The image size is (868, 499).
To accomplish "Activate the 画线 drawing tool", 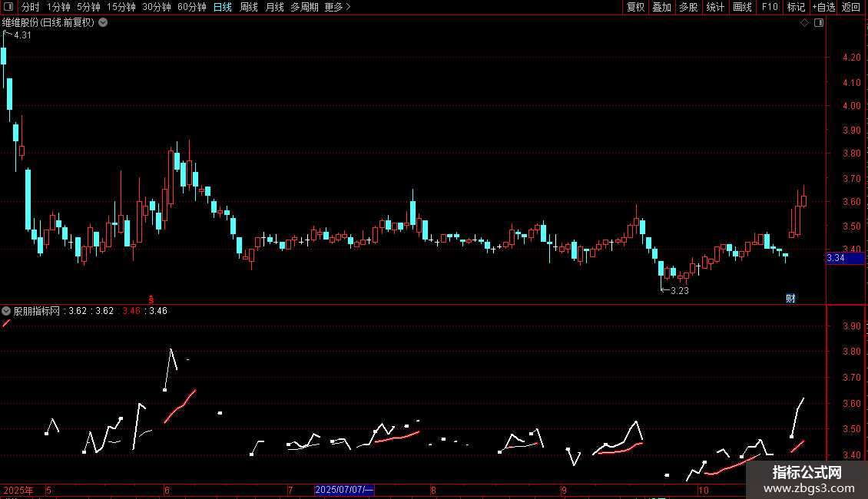I will tap(742, 7).
